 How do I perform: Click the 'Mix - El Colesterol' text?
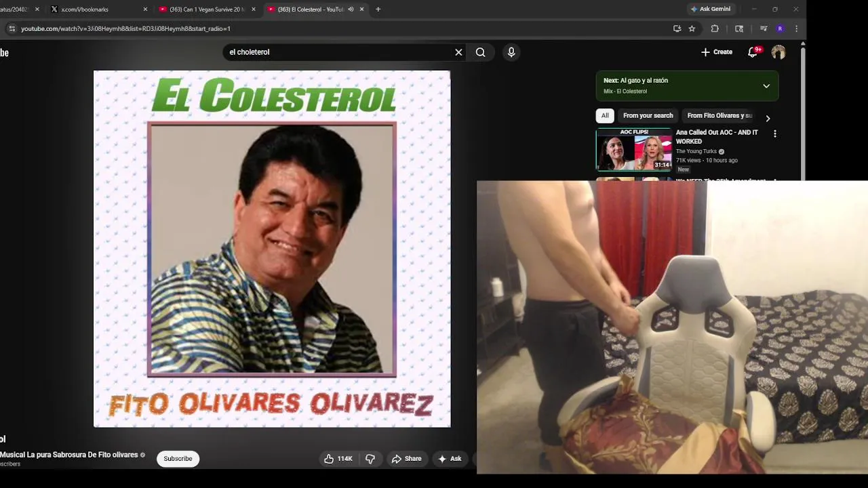[625, 91]
